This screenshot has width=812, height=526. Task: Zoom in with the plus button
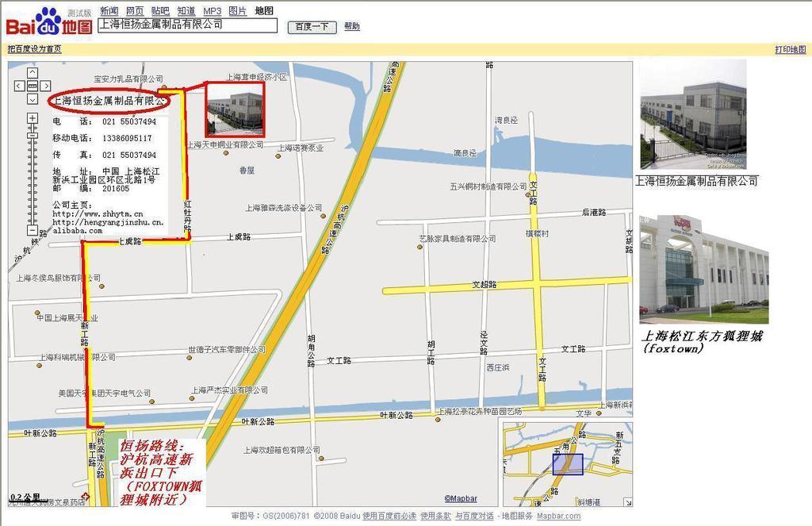click(x=32, y=118)
